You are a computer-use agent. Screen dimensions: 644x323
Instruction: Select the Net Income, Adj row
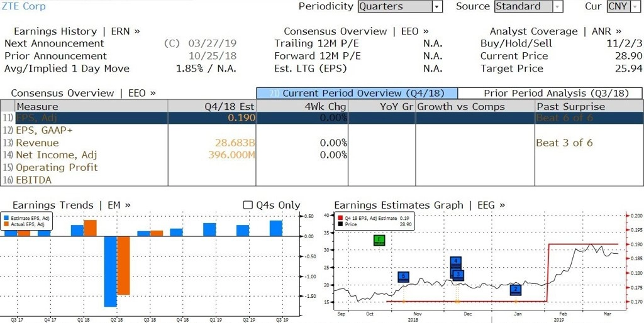click(x=321, y=155)
